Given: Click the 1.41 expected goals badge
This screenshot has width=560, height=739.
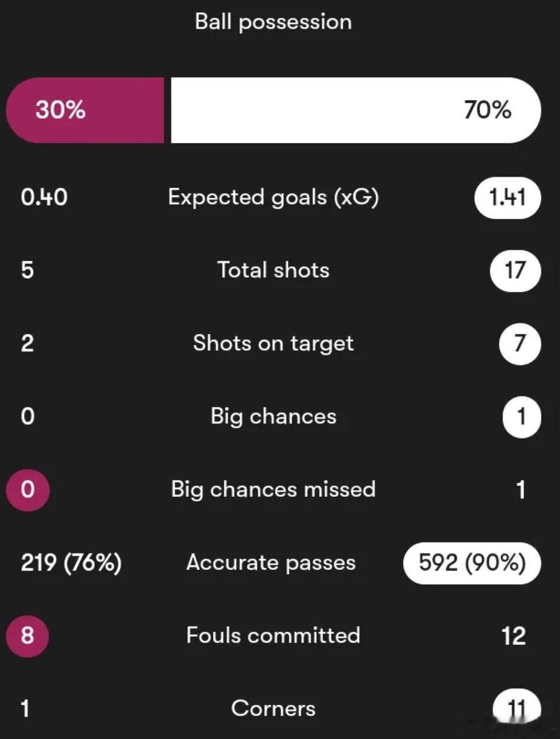Looking at the screenshot, I should point(507,198).
